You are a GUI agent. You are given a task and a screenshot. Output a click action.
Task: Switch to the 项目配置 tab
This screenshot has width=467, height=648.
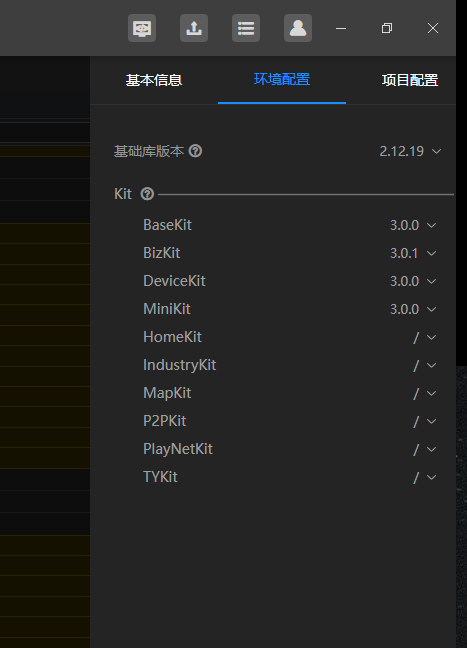point(410,80)
